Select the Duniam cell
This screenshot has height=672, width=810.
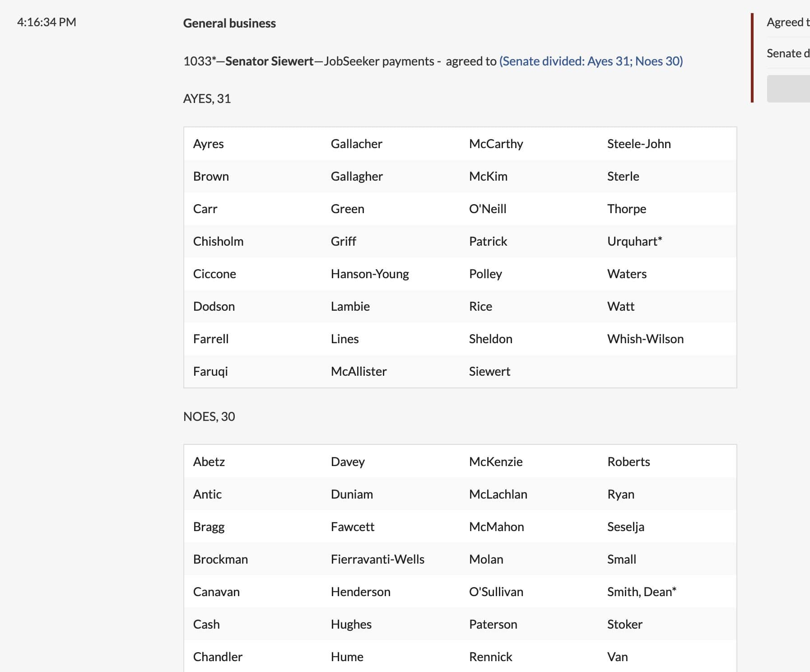click(x=391, y=494)
